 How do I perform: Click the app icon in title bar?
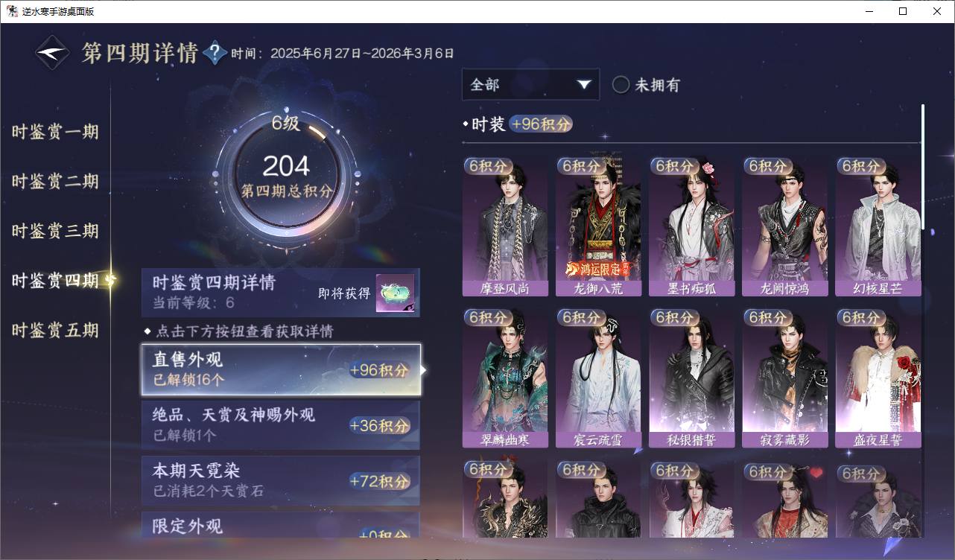(x=12, y=11)
